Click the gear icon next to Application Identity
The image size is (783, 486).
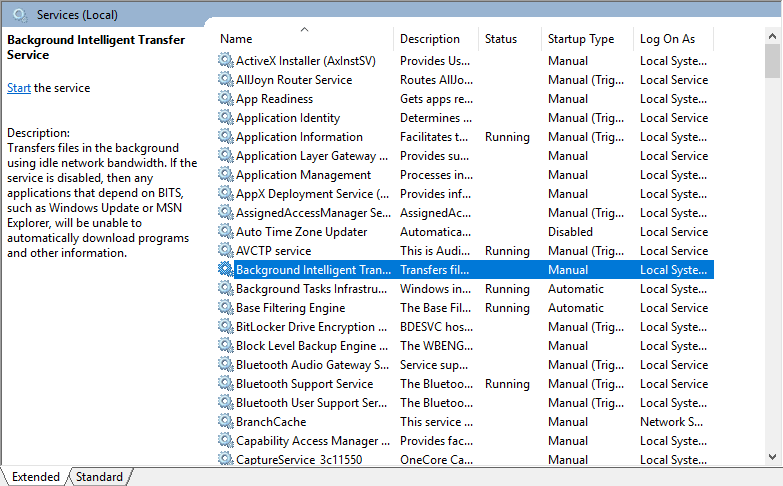point(226,117)
